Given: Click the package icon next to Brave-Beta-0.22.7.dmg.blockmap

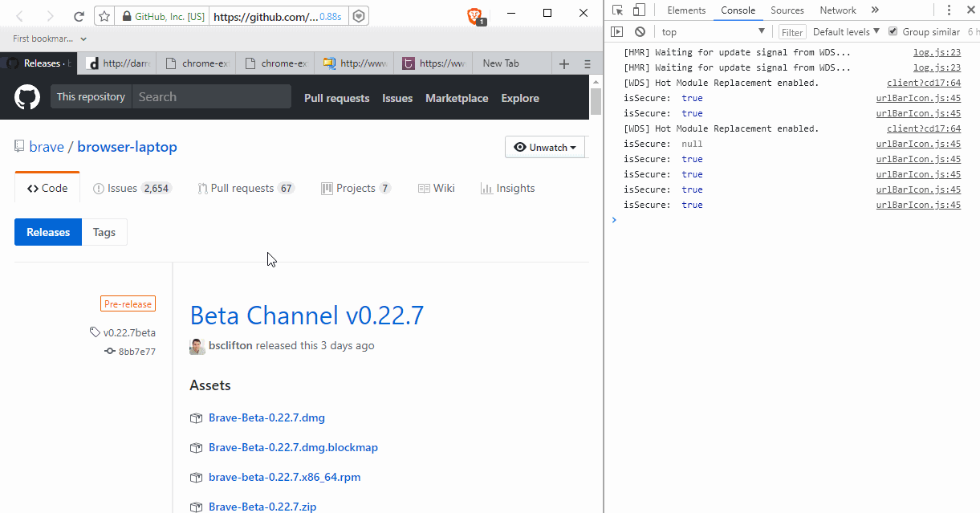Looking at the screenshot, I should click(x=196, y=448).
